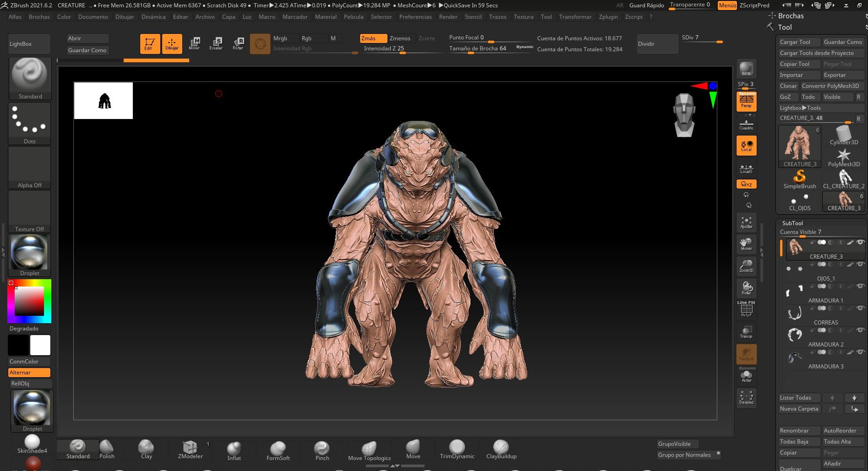
Task: Open the Brochas menu
Action: coord(39,17)
